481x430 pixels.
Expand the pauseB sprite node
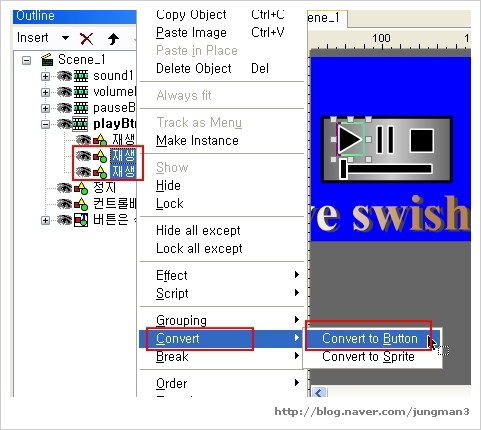[x=45, y=108]
